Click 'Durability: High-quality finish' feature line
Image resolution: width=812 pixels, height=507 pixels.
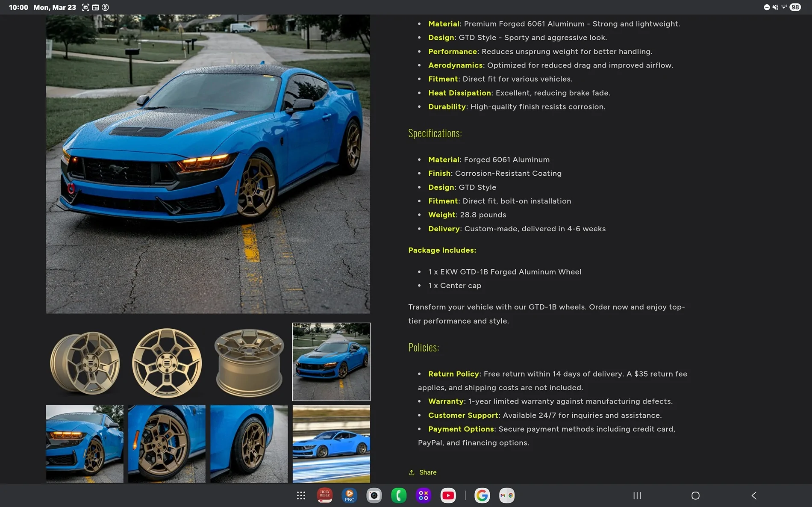[517, 107]
